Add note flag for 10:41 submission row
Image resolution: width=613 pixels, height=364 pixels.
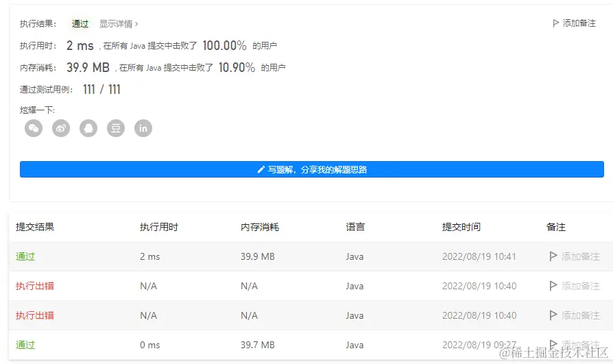pos(575,256)
